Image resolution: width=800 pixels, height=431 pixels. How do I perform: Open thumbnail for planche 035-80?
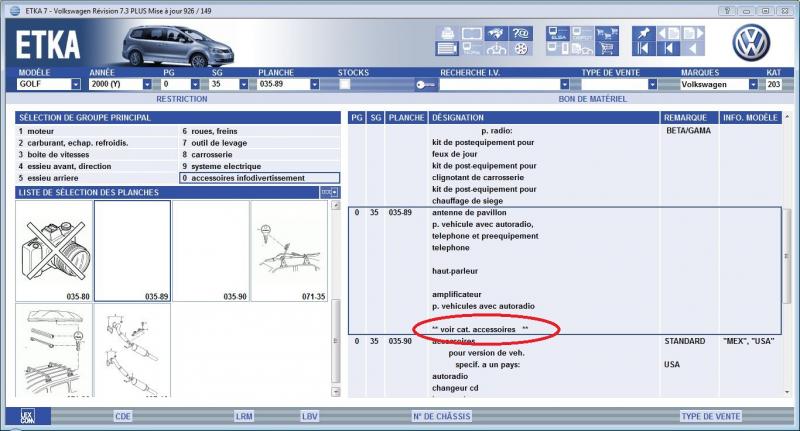[x=54, y=251]
